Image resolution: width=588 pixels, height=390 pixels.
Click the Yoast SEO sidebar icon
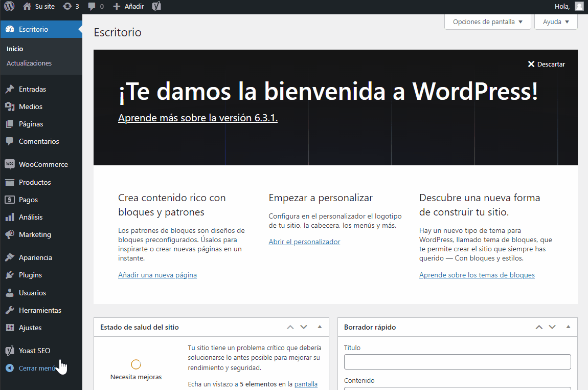pyautogui.click(x=10, y=351)
